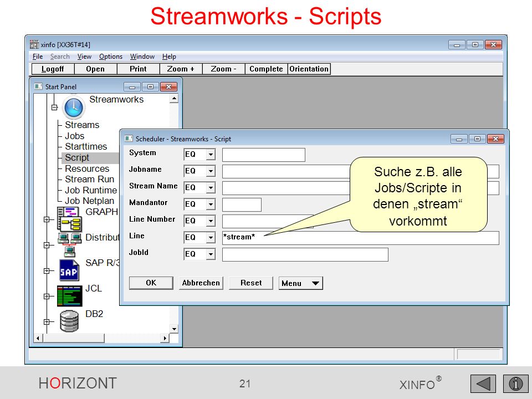The image size is (532, 399).
Task: Click the Open toolbar button
Action: coord(95,69)
